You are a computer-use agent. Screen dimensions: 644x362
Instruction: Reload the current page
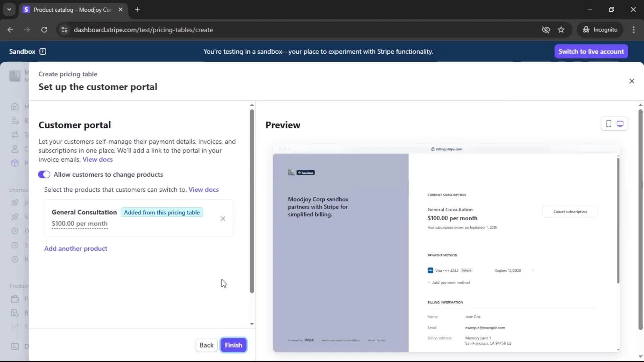click(44, 30)
